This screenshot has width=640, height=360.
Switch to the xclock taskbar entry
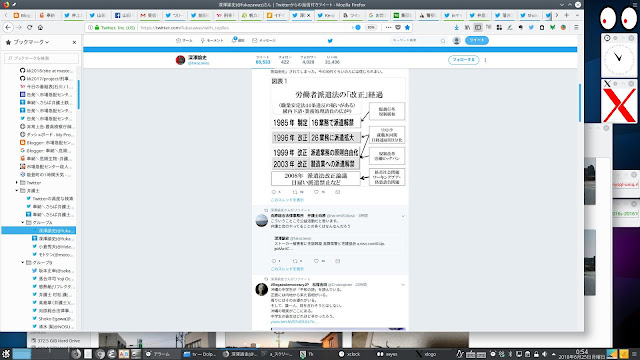tap(349, 354)
